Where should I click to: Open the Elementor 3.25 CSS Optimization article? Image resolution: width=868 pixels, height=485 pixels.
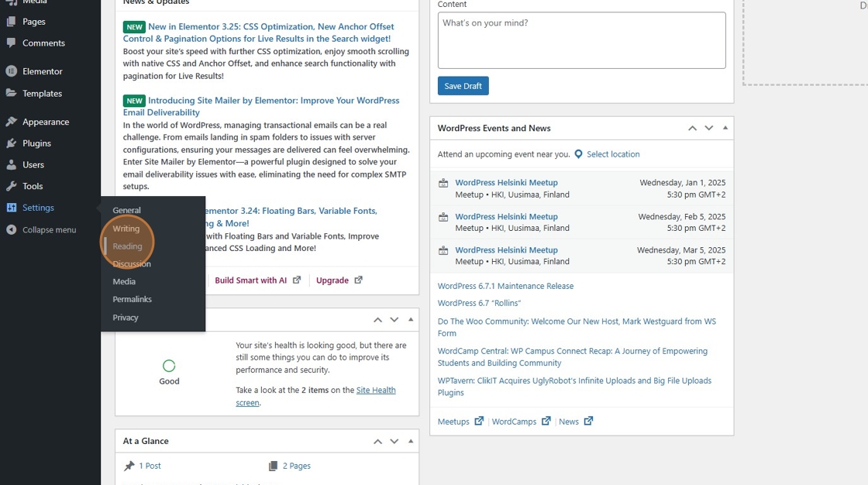259,33
